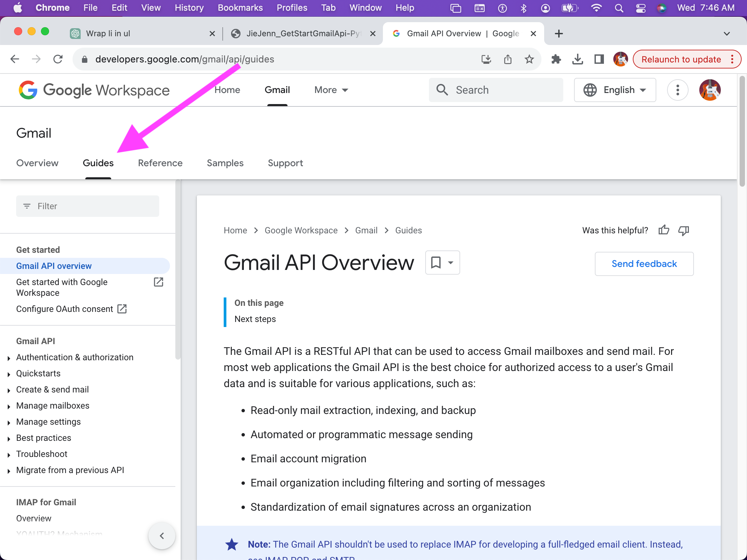
Task: Click Home in the top navigation
Action: [227, 90]
